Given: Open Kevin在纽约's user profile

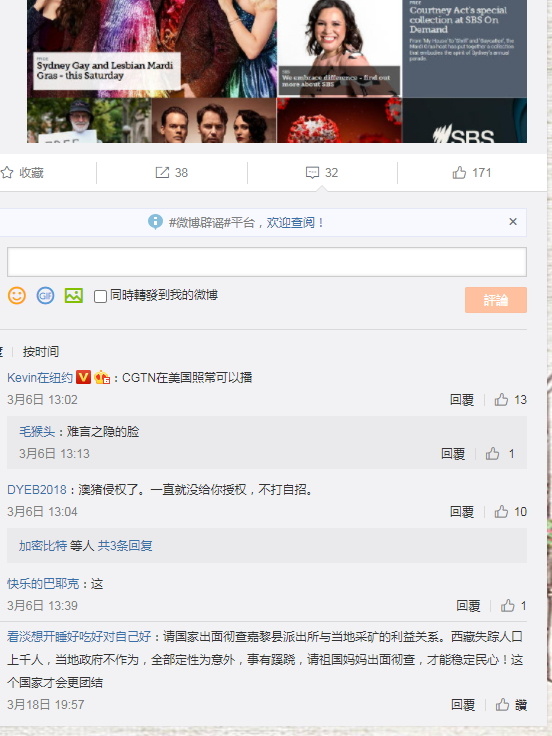Looking at the screenshot, I should point(40,377).
